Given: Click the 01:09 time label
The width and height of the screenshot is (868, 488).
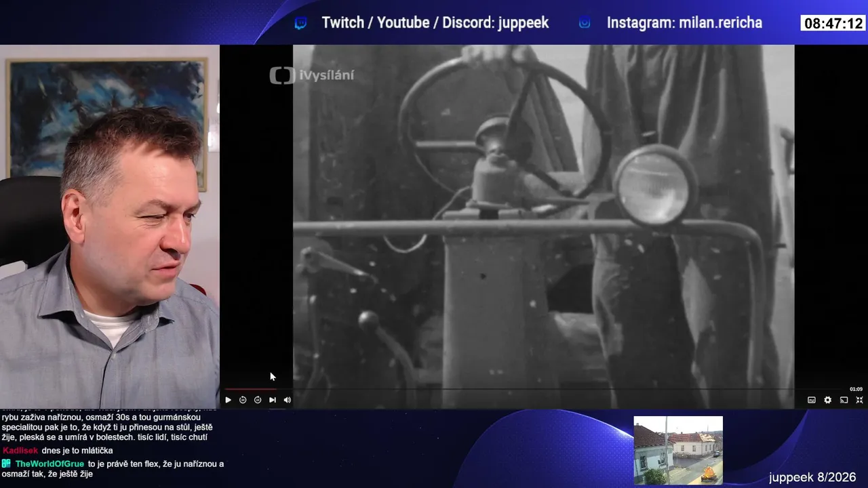Looking at the screenshot, I should 856,389.
